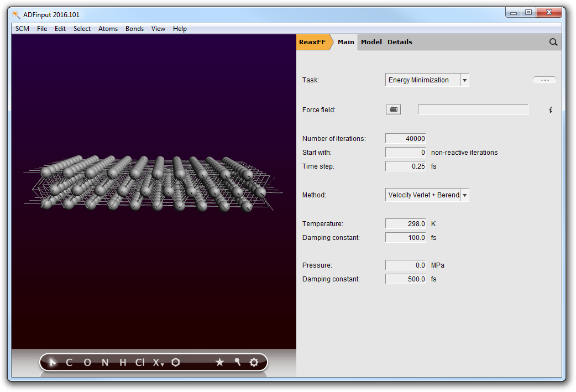Click the Temperature damping constant 100.0 field
This screenshot has width=576, height=392.
(406, 238)
